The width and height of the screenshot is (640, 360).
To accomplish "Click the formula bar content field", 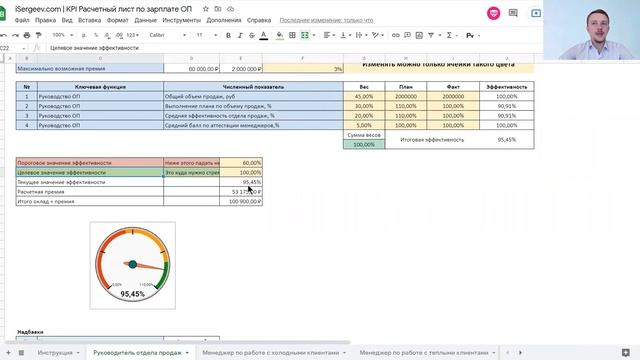I will pyautogui.click(x=294, y=48).
